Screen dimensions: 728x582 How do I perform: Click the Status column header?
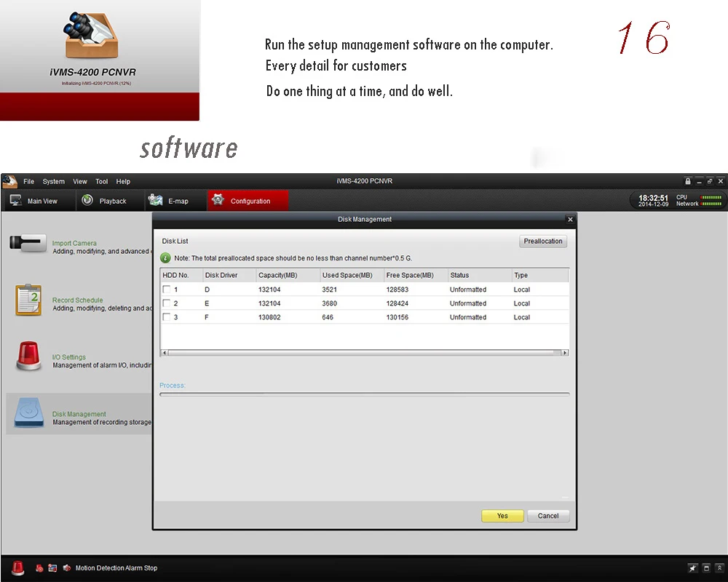tap(479, 275)
